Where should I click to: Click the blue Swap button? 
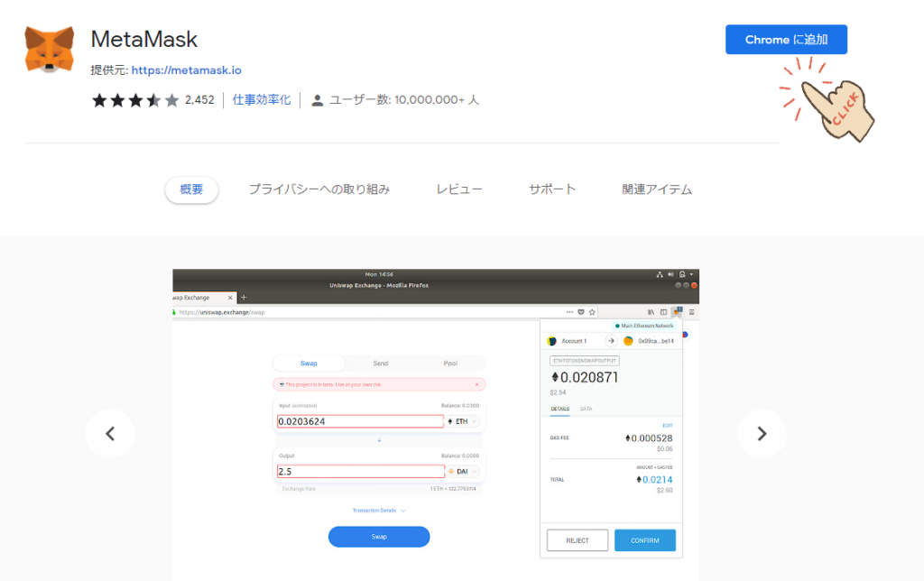(379, 537)
